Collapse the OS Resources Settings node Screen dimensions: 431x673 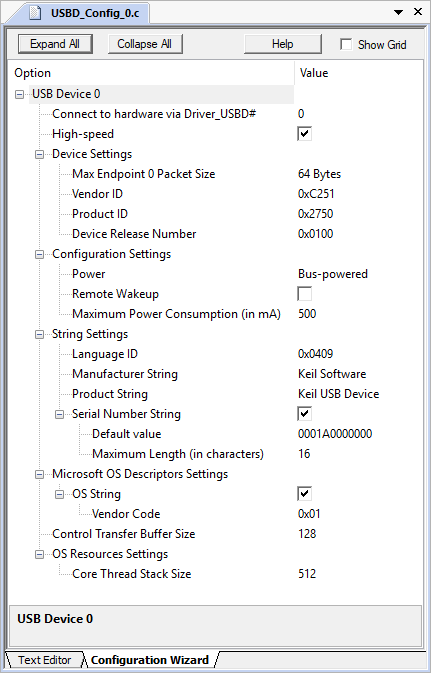coord(39,554)
